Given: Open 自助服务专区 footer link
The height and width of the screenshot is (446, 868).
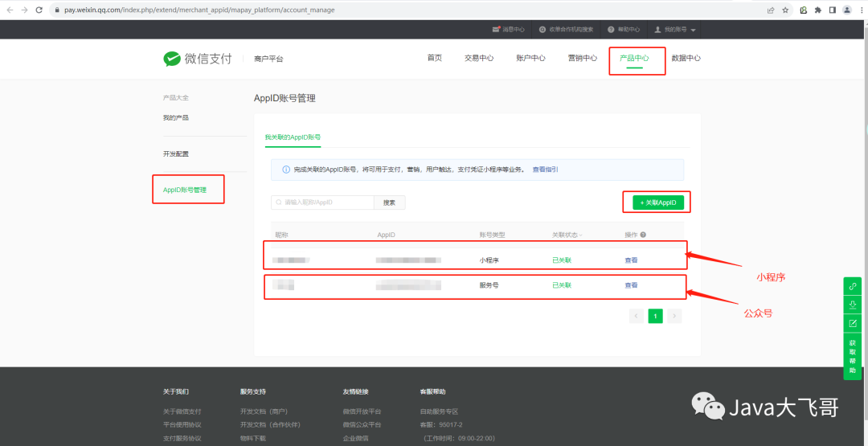Looking at the screenshot, I should (x=439, y=411).
